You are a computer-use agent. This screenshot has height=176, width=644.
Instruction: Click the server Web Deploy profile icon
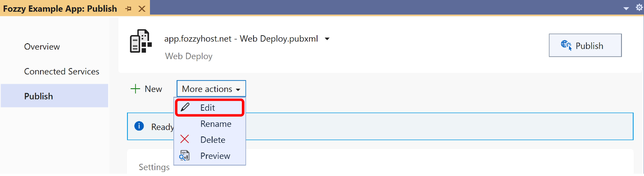click(x=141, y=41)
